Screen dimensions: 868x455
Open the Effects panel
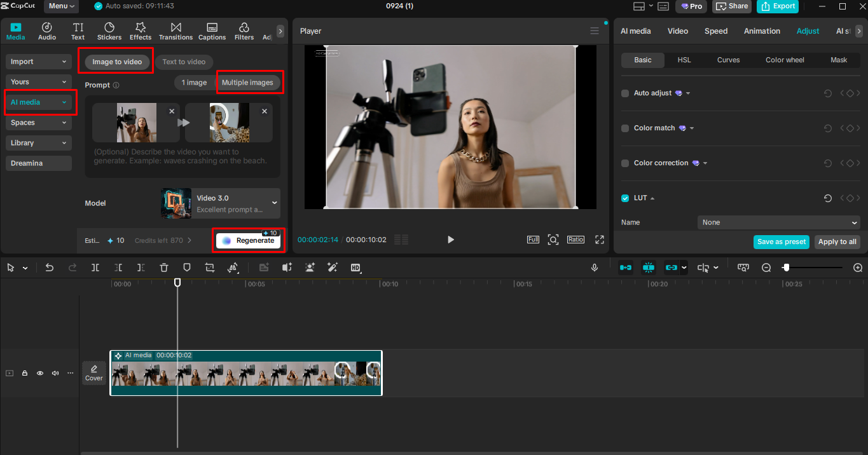[x=140, y=30]
